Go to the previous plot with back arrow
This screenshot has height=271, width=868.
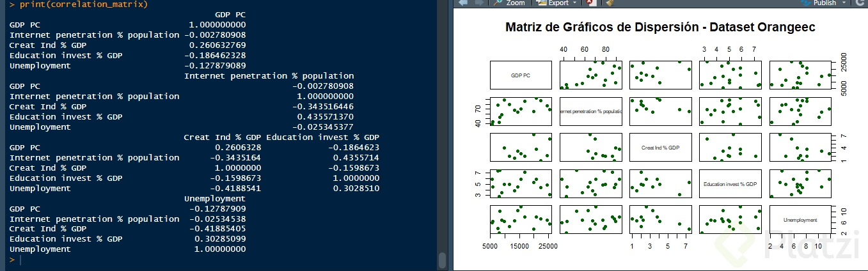pos(462,3)
